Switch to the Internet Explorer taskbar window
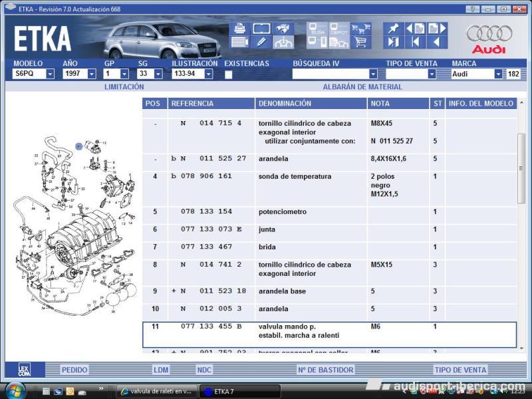This screenshot has width=532, height=399. (x=157, y=391)
